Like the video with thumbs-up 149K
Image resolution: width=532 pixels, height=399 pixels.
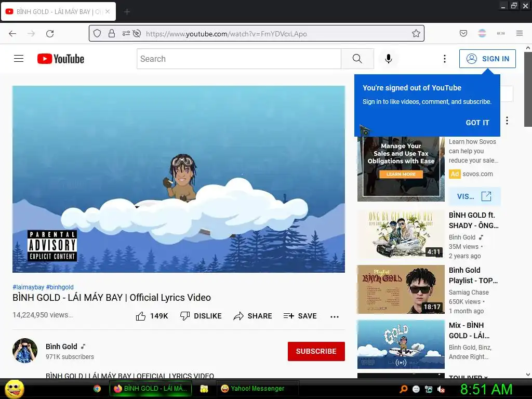click(152, 316)
